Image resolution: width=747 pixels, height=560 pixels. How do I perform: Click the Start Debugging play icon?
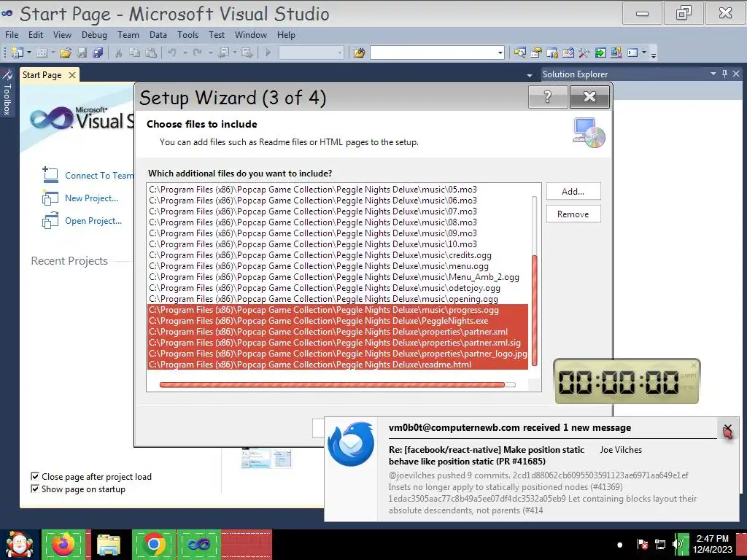pos(268,52)
